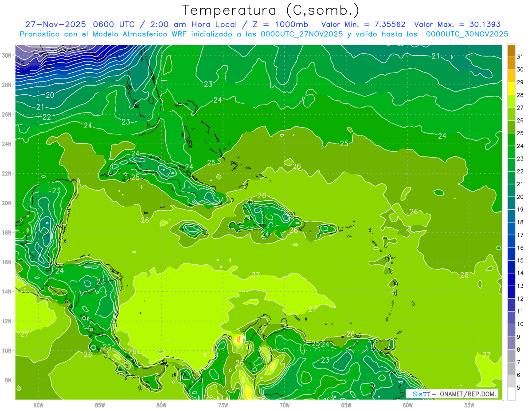Click the color bar label 11
This screenshot has height=411, width=532.
520,311
